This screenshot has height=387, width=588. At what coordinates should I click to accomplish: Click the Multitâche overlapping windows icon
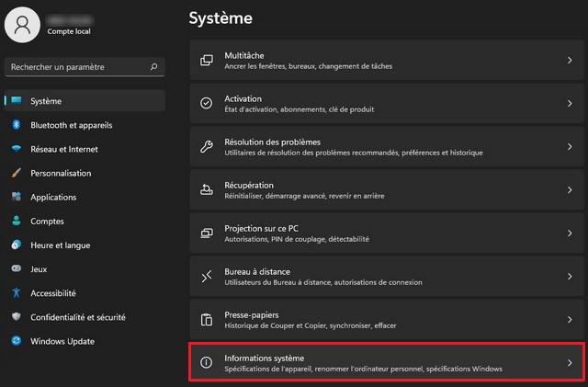point(206,60)
